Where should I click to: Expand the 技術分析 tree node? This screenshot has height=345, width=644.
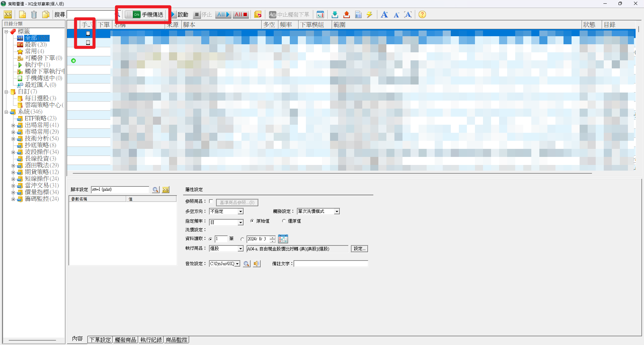[x=13, y=139]
